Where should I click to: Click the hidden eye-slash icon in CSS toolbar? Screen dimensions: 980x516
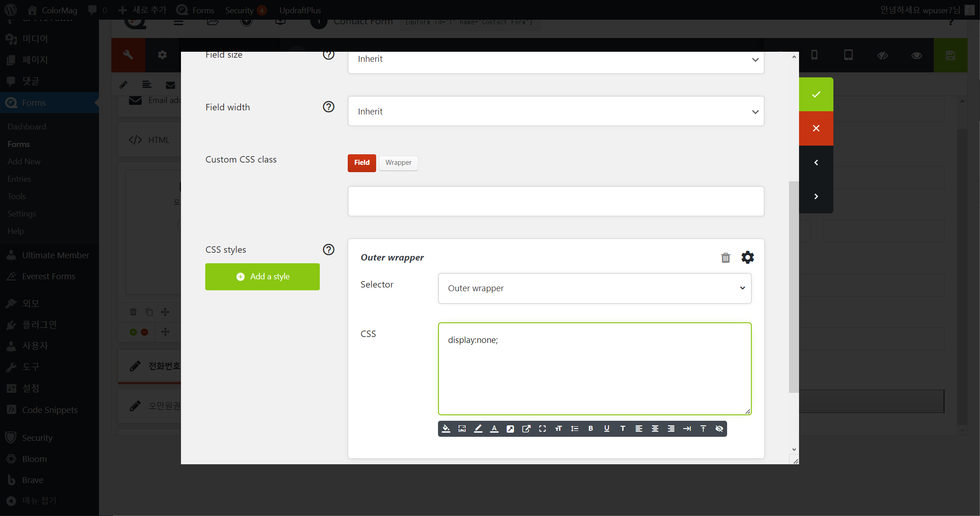click(x=719, y=429)
